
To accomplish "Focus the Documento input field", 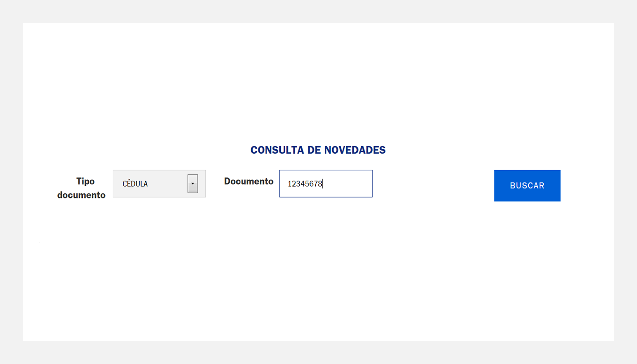I will 326,183.
